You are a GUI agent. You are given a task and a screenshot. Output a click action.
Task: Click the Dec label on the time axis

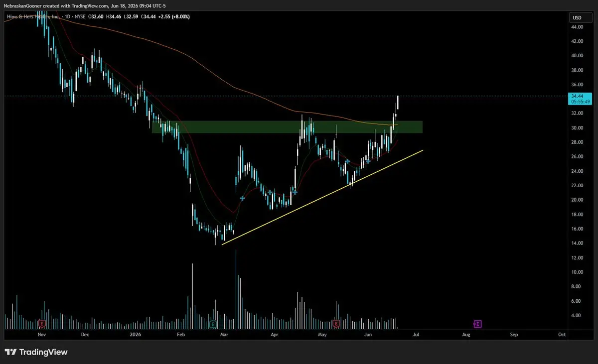85,335
